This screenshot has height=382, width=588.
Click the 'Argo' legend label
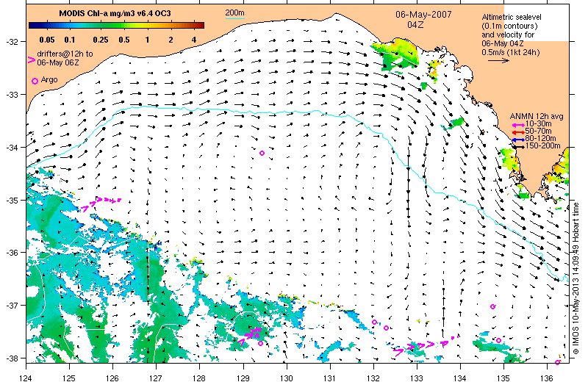(49, 80)
